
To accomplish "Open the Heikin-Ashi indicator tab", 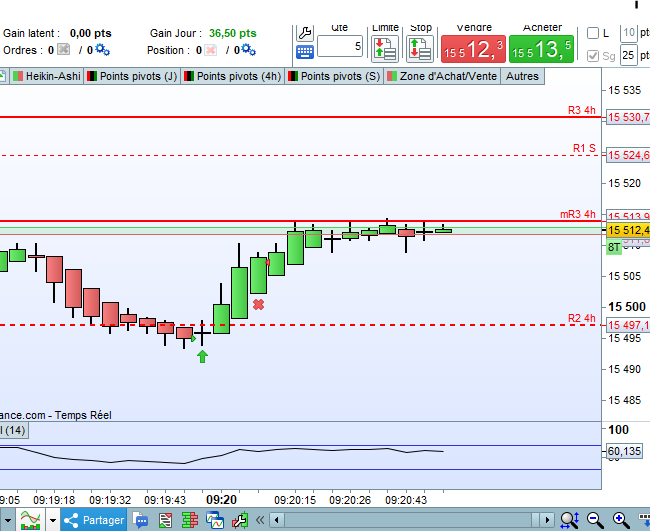I will [x=47, y=76].
